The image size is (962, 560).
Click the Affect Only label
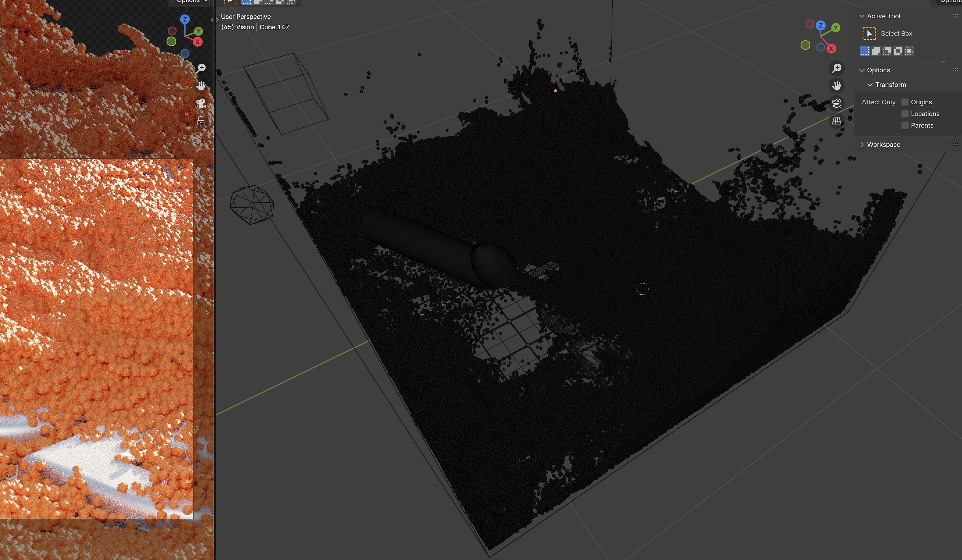click(x=879, y=102)
